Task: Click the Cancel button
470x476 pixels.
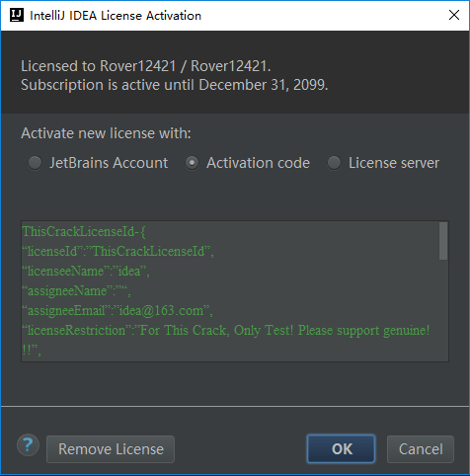Action: point(421,449)
